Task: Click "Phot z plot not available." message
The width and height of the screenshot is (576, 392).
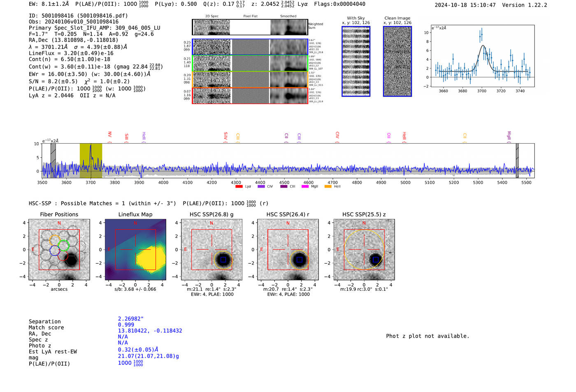Action: click(427, 336)
